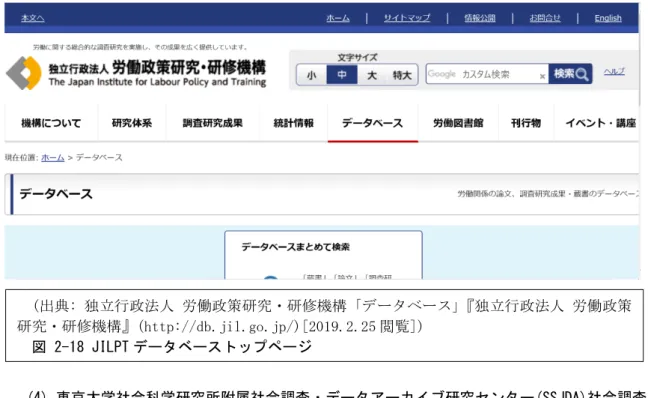Switch to English site
The image size is (648, 398).
[x=608, y=18]
